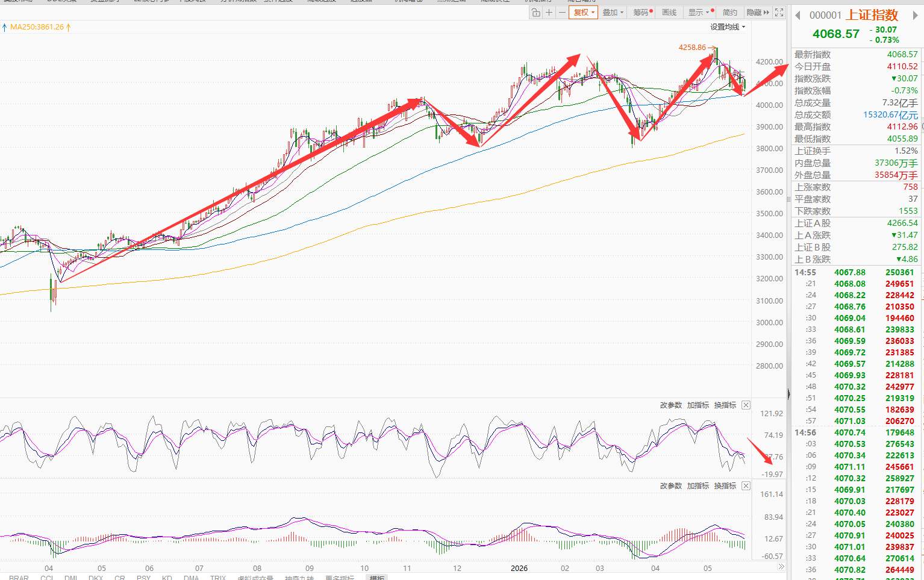Click the 000001 stock code

pyautogui.click(x=825, y=16)
